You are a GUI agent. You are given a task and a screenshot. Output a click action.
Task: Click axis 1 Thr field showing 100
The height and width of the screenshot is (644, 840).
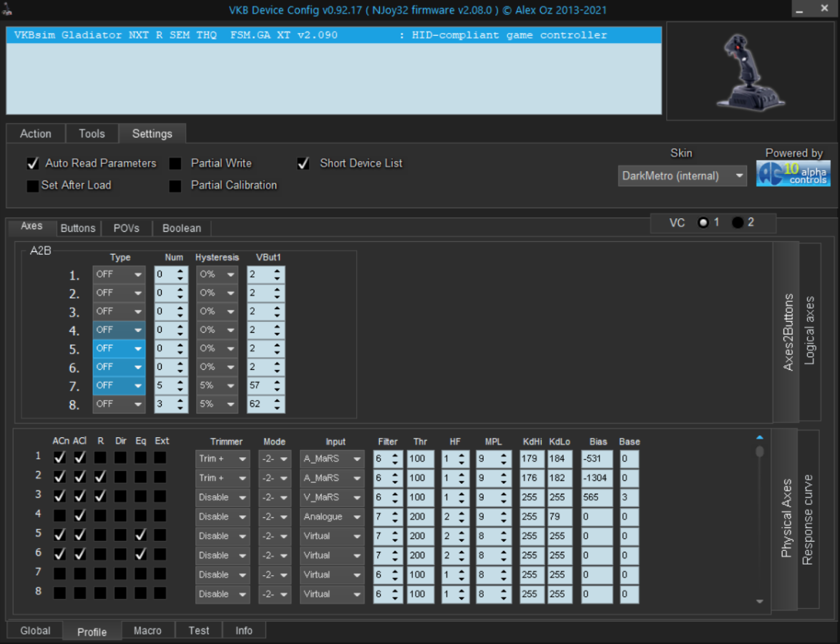(420, 459)
